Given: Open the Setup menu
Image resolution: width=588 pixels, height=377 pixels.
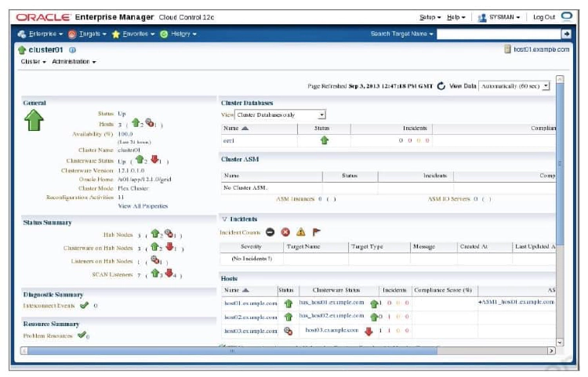Looking at the screenshot, I should pyautogui.click(x=430, y=17).
